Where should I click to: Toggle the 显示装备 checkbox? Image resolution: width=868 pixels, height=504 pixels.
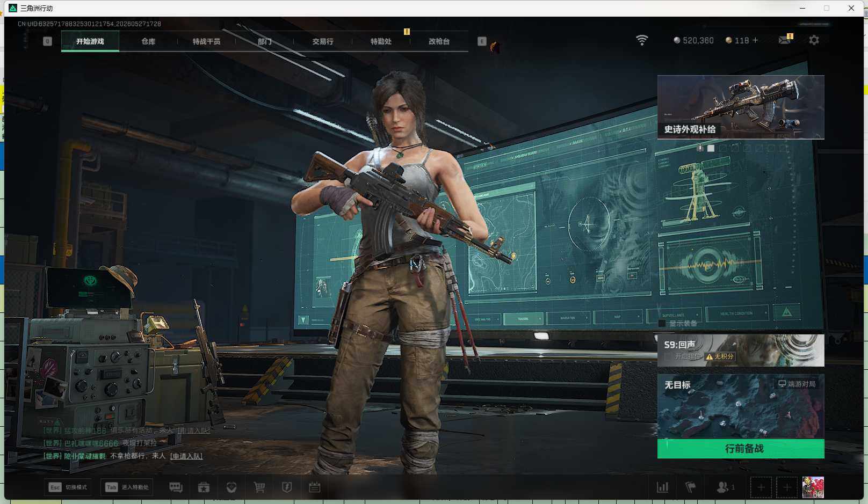coord(662,324)
